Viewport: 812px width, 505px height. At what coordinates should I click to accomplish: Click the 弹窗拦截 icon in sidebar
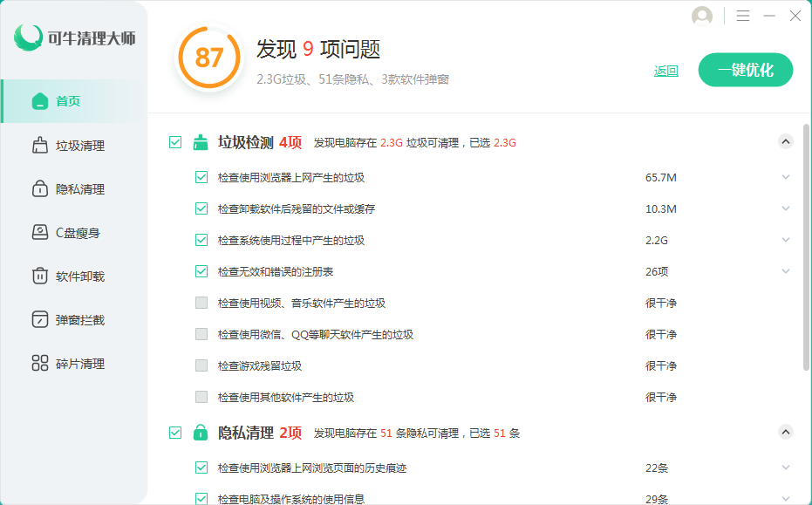point(39,320)
